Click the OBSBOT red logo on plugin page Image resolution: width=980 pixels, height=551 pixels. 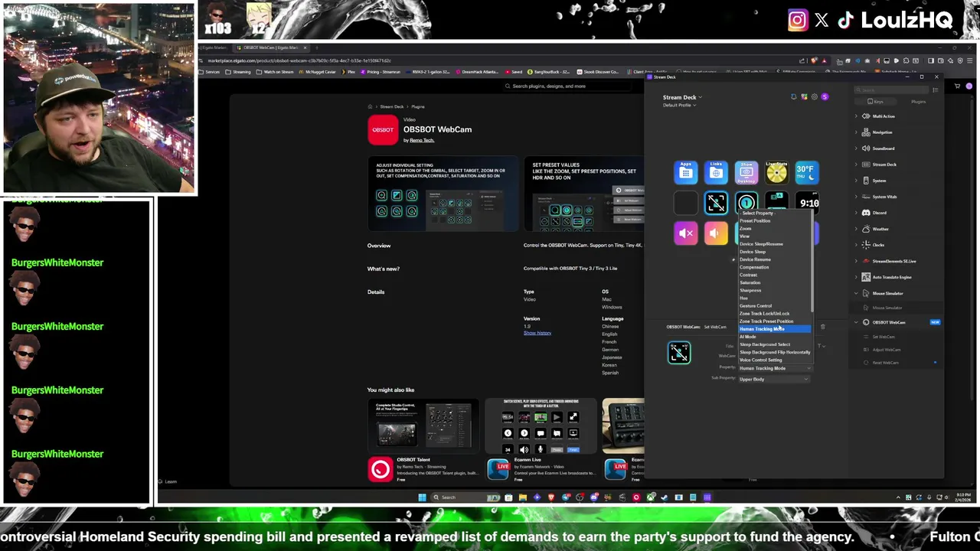(383, 130)
